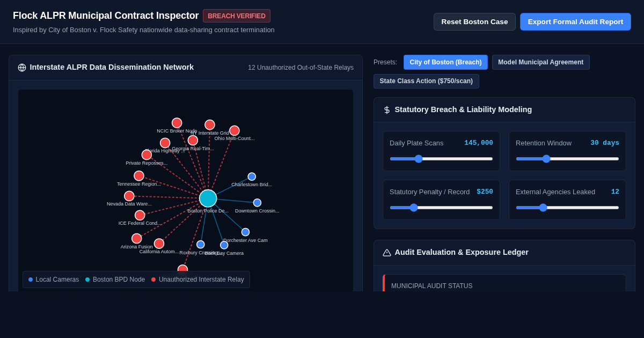Click the $250 penalty value
Screen dimensions: 644x338
(x=485, y=192)
